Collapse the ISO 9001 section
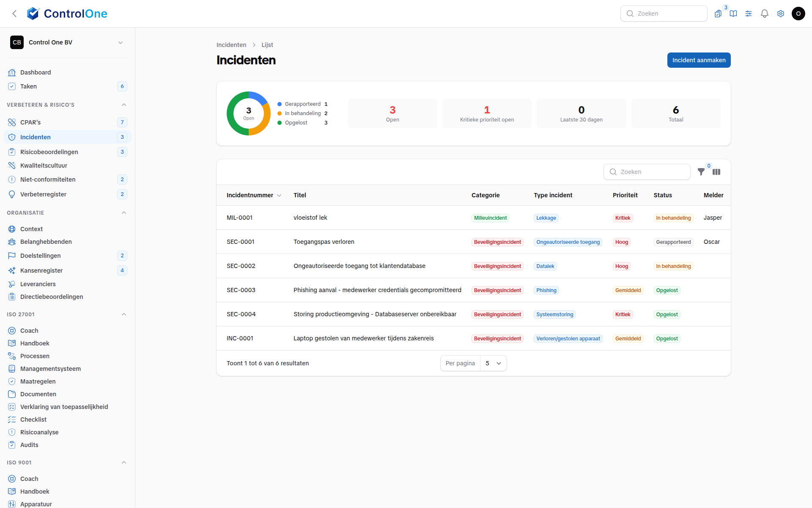This screenshot has width=812, height=508. tap(124, 462)
